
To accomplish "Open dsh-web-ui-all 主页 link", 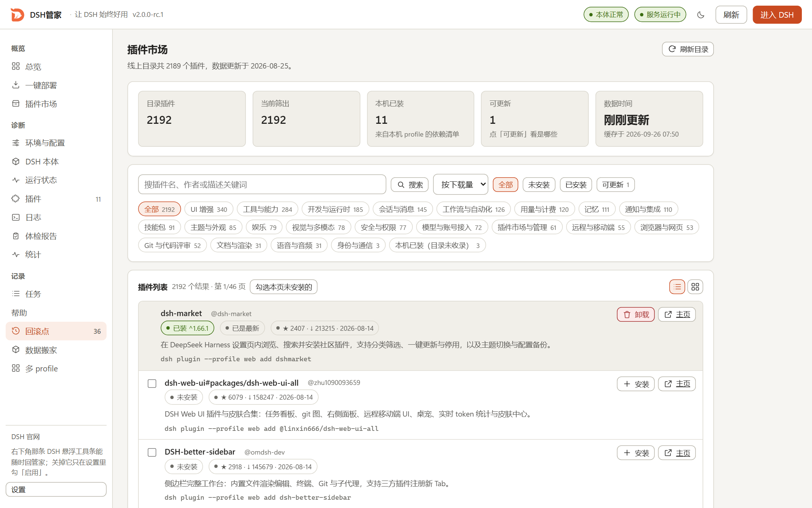I will [677, 384].
